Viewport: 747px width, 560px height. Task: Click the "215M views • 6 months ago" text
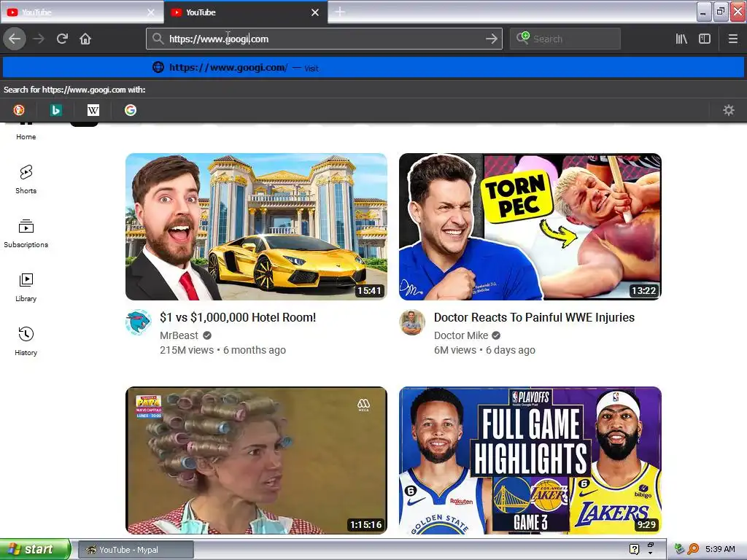(x=223, y=350)
